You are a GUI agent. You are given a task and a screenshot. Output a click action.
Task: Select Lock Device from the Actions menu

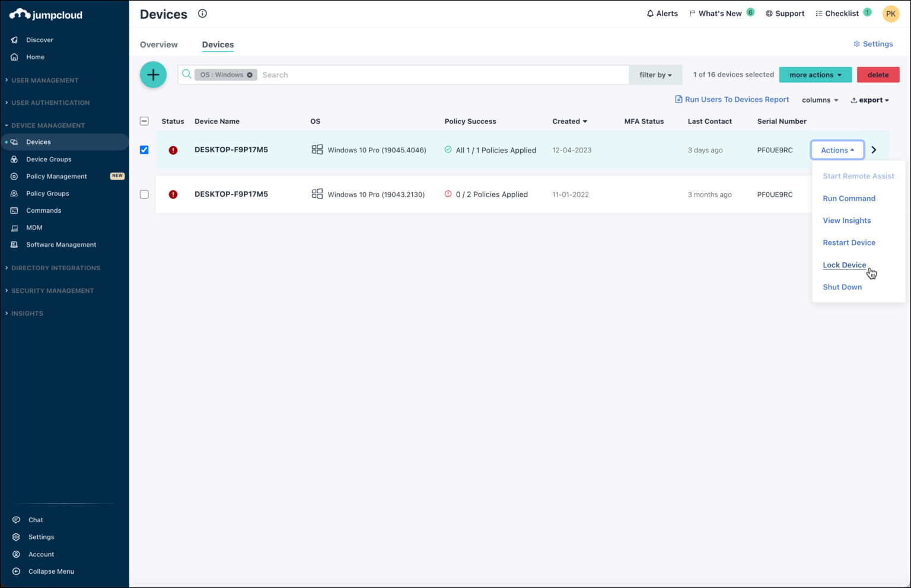(844, 265)
